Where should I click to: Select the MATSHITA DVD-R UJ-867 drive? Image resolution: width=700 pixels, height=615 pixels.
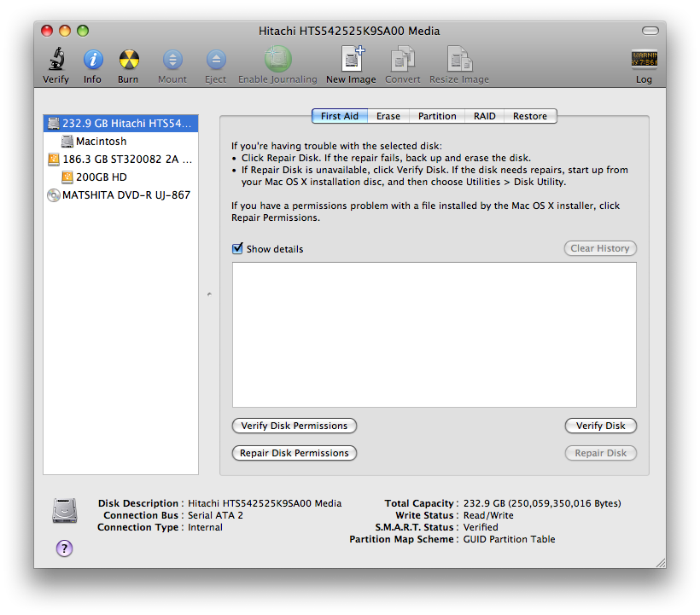click(120, 194)
